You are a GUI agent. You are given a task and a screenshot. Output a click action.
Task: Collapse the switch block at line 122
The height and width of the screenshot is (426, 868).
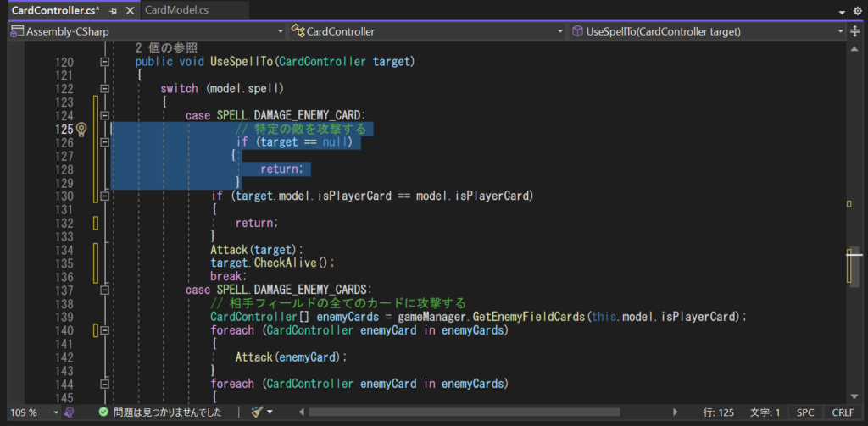(104, 89)
